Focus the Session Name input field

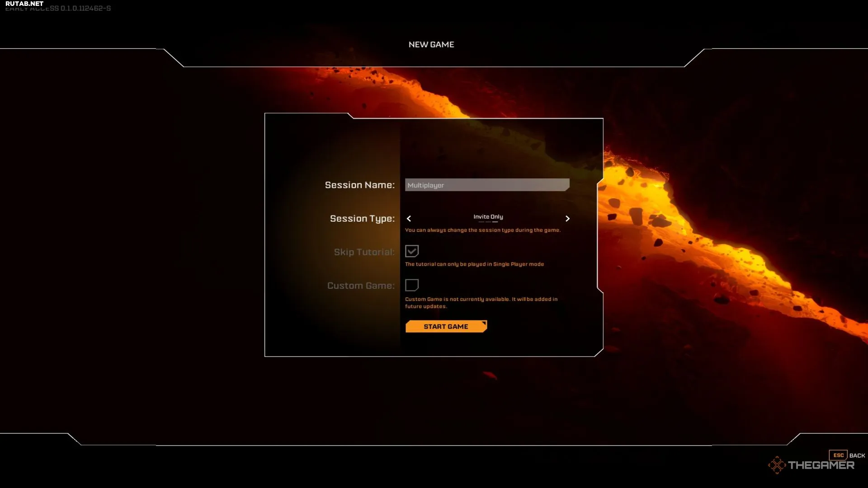point(486,185)
